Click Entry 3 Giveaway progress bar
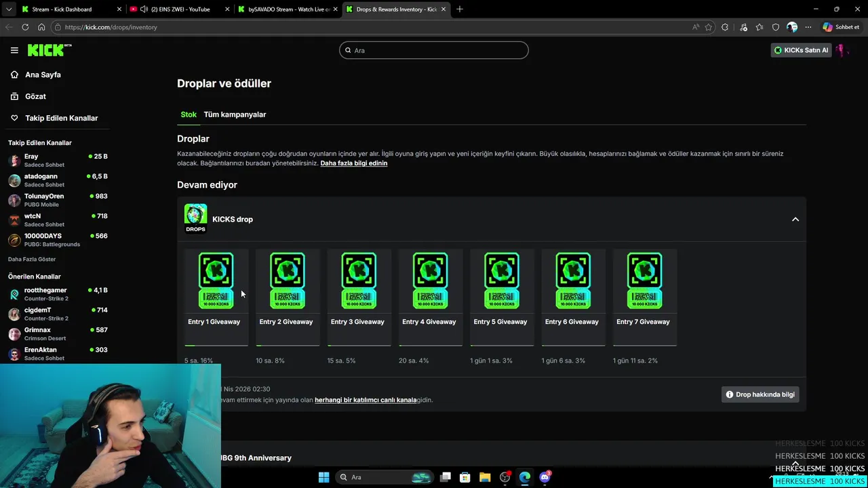This screenshot has height=488, width=868. click(x=359, y=346)
